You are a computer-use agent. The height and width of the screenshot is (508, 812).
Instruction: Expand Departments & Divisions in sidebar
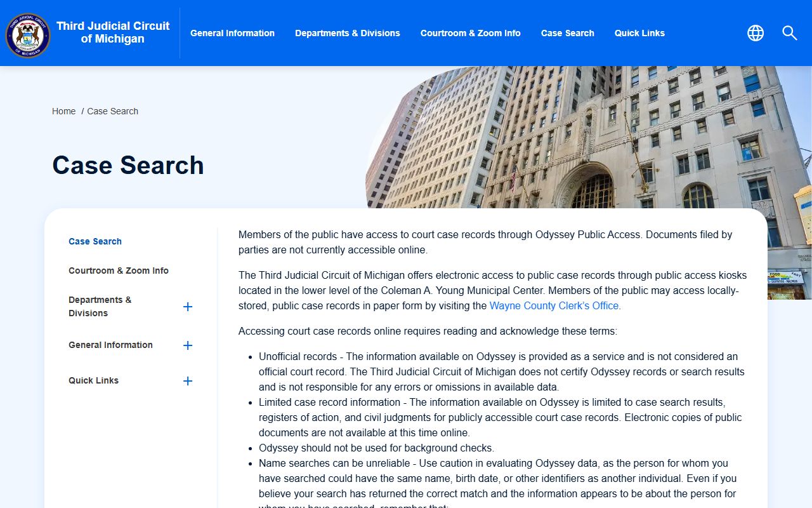pos(188,307)
